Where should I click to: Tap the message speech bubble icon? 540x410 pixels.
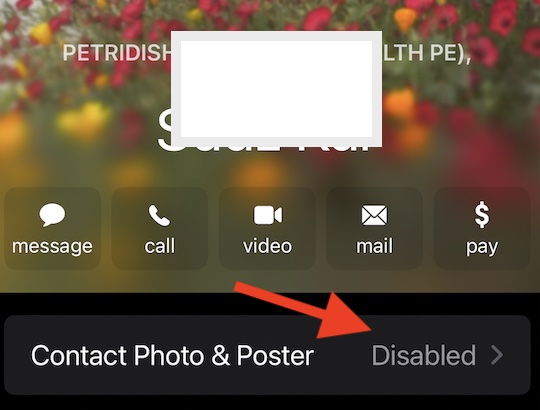52,215
